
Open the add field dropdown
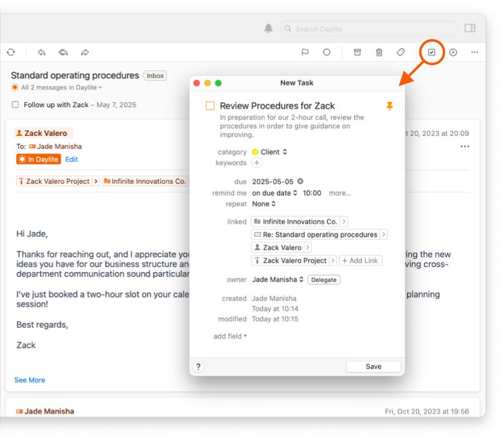(230, 336)
